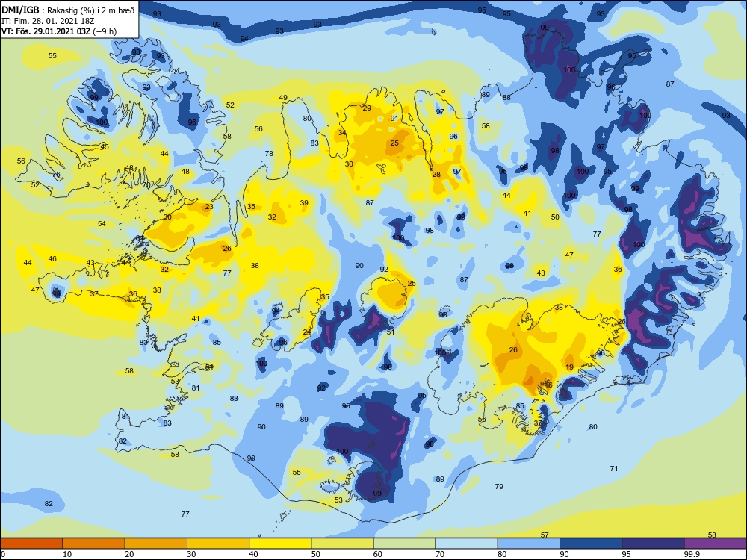Viewport: 747px width, 560px height.
Task: Choose the purple legend swatch above 99.9
Action: pyautogui.click(x=715, y=544)
